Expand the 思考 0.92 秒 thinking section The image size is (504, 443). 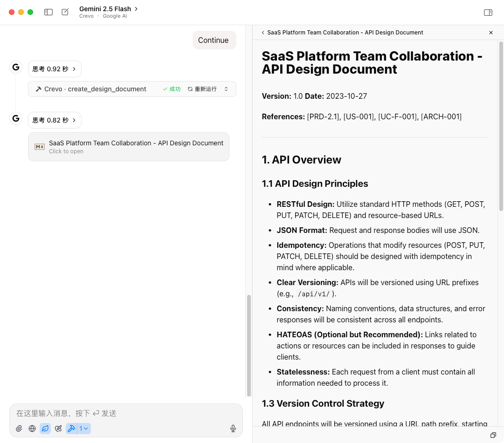pyautogui.click(x=55, y=69)
